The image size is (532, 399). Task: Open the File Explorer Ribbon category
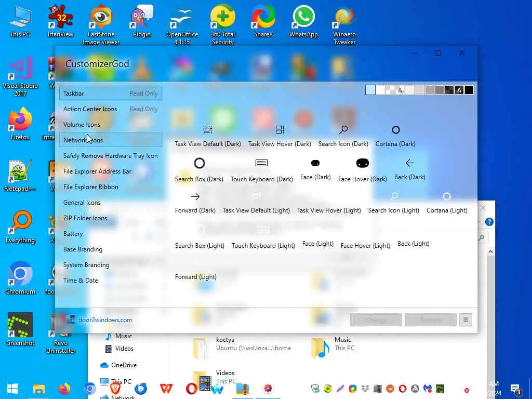pyautogui.click(x=111, y=187)
